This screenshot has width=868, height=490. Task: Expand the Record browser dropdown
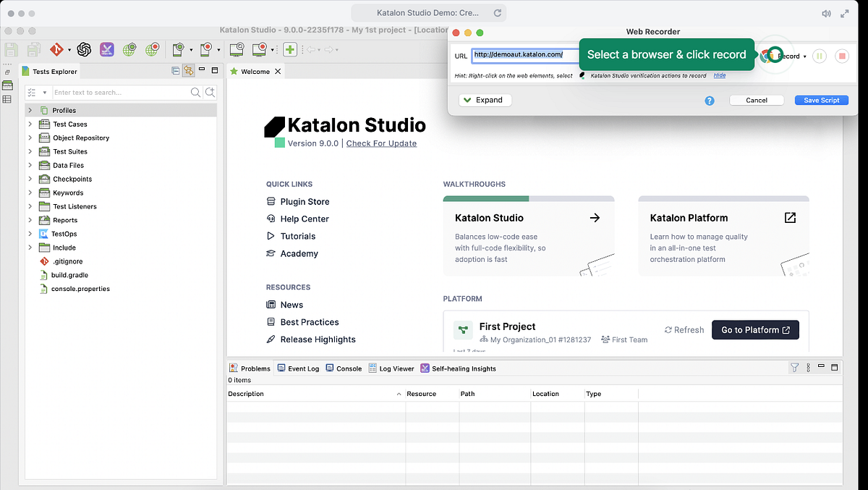(x=805, y=57)
